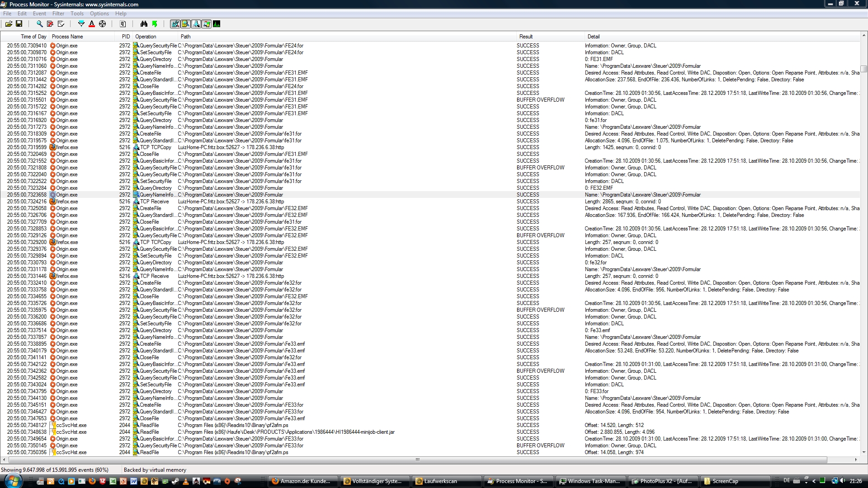Click the Open file toolbar icon

[x=9, y=24]
